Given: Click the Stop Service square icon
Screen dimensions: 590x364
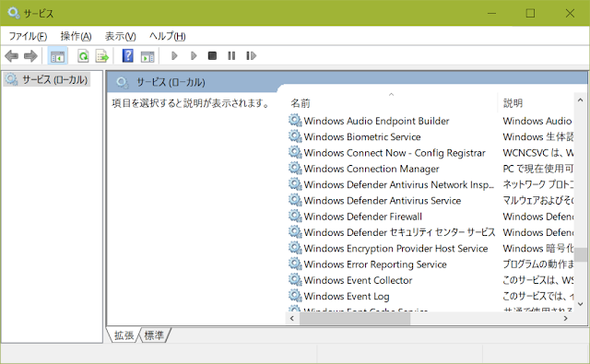Looking at the screenshot, I should click(x=212, y=56).
